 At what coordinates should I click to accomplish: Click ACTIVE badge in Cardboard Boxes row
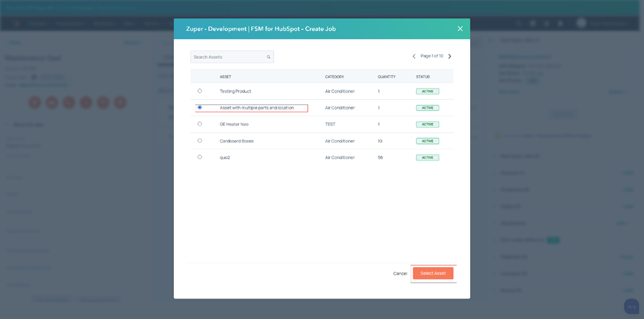(428, 141)
